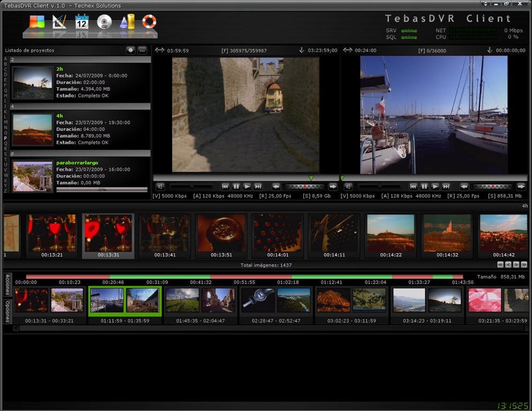532x411 pixels.
Task: Go to next page of image thumbnails
Action: tap(516, 264)
